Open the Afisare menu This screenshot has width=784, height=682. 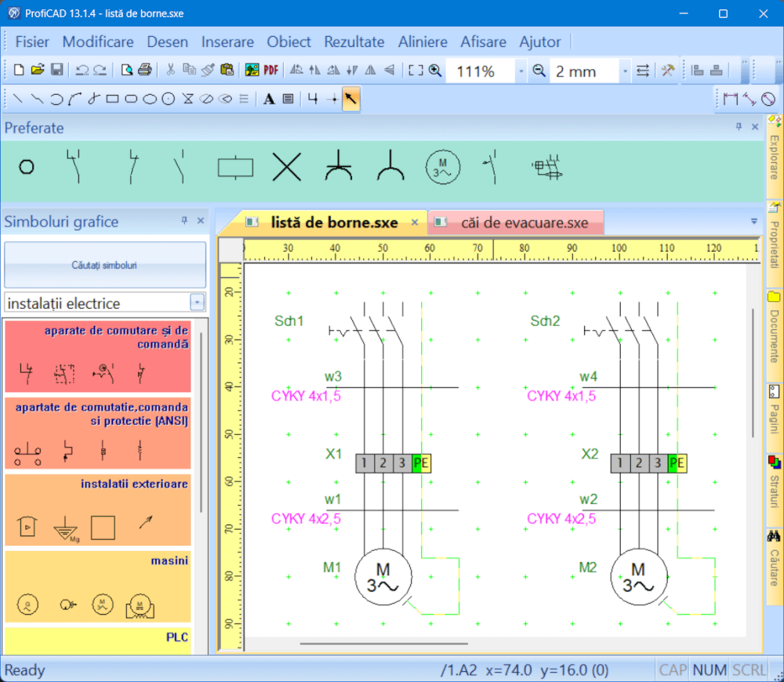pos(484,42)
